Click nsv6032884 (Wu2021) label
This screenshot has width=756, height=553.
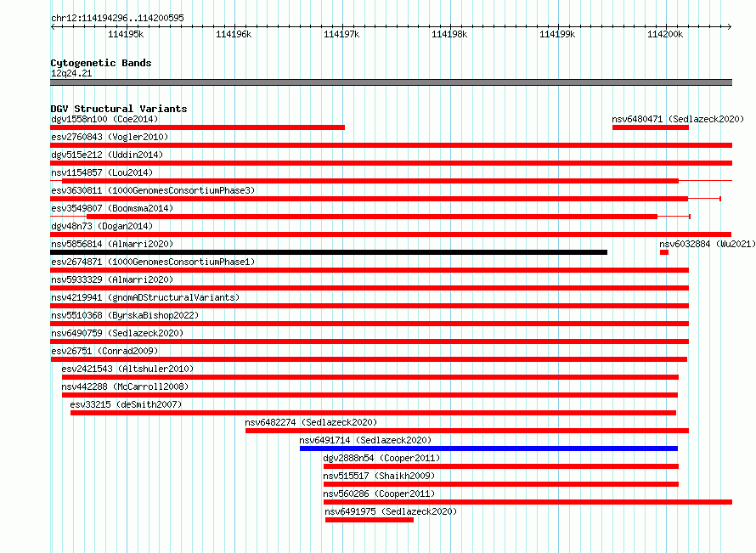tap(708, 244)
